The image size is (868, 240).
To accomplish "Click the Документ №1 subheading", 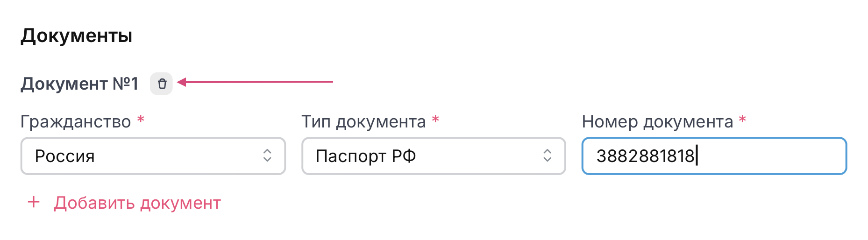I will click(x=79, y=84).
